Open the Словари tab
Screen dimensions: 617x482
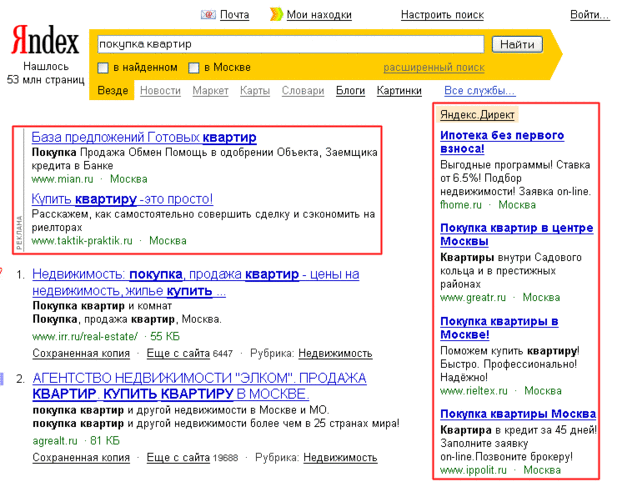(303, 90)
